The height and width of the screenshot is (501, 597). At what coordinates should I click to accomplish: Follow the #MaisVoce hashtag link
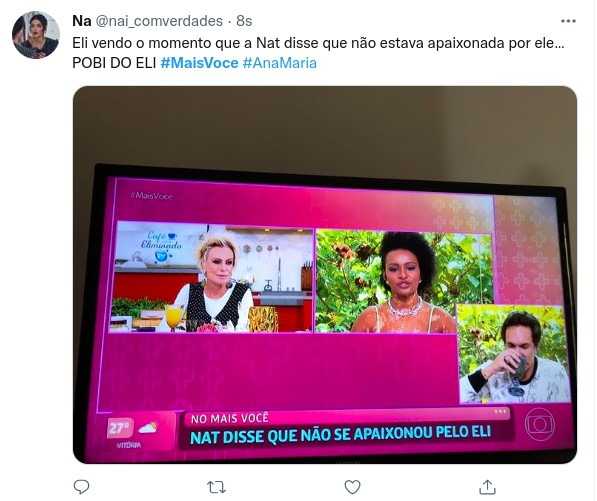click(x=200, y=63)
